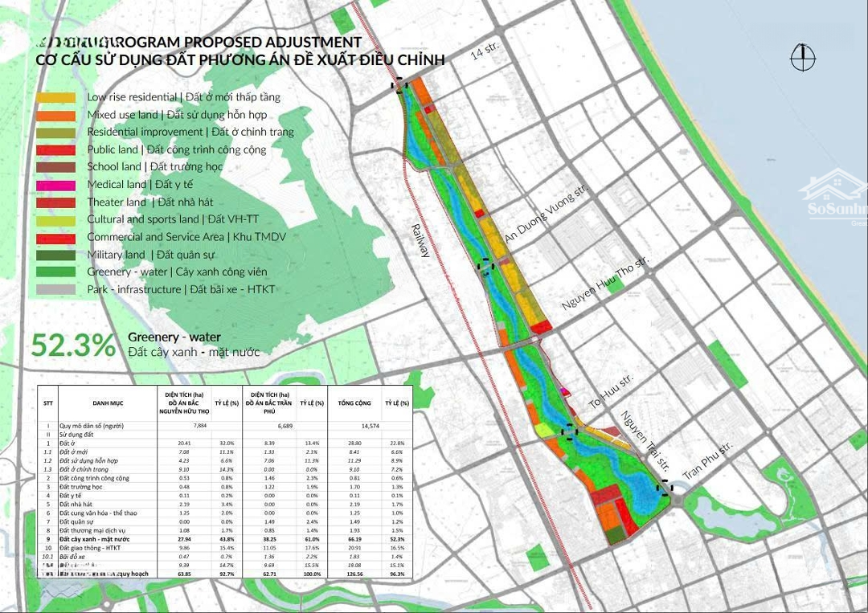Click the north arrow compass symbol
The width and height of the screenshot is (868, 613).
point(803,59)
